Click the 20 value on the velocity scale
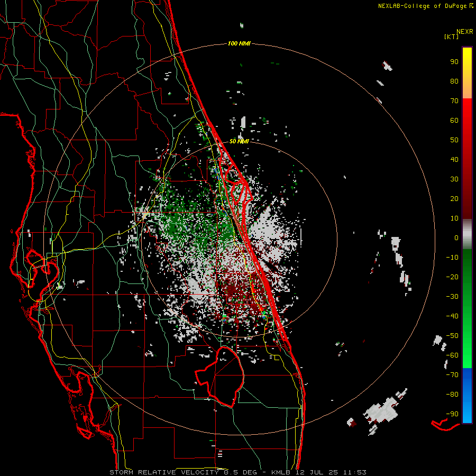Screen dimensions: 476x476 (454, 199)
